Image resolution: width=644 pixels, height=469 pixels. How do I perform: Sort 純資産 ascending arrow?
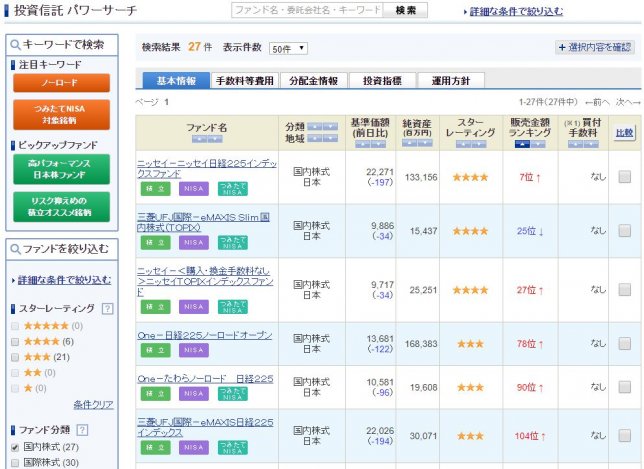(x=409, y=143)
